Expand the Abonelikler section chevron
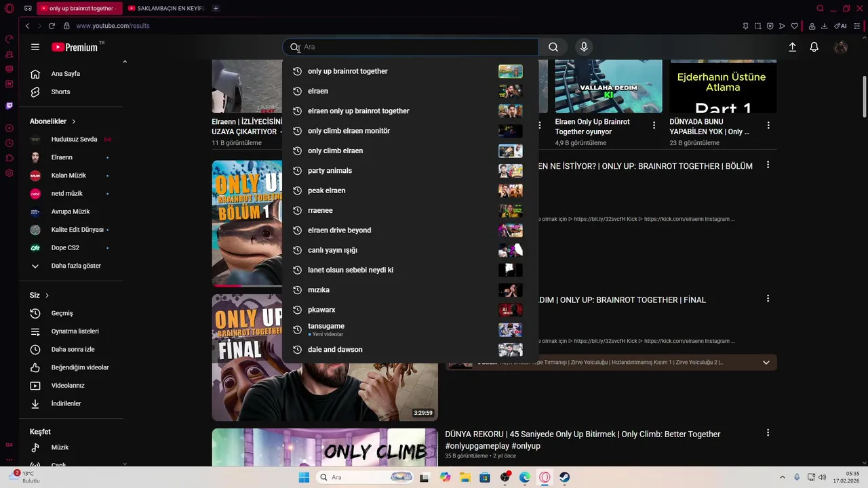This screenshot has height=488, width=868. pyautogui.click(x=73, y=121)
